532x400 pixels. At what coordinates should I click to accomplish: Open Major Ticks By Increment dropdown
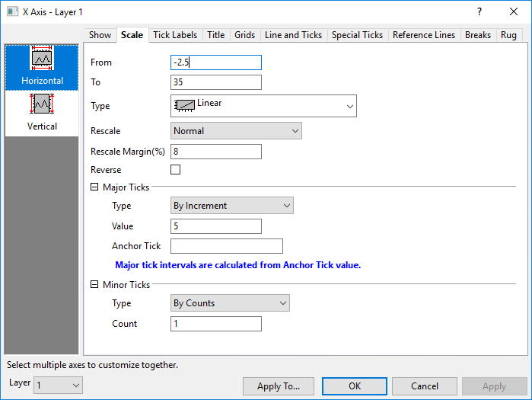coord(231,206)
